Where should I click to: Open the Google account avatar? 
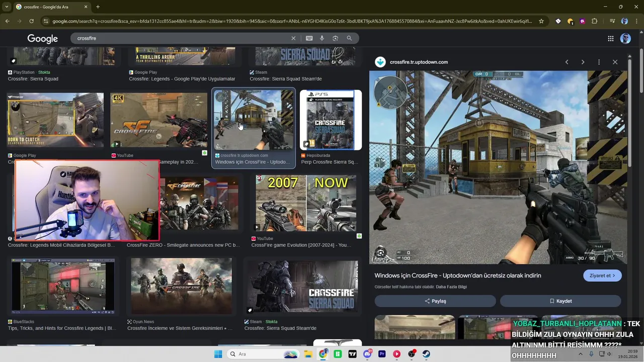click(x=625, y=39)
